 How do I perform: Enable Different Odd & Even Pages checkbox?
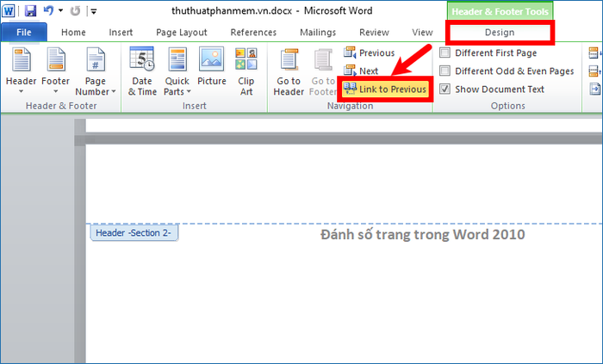pos(445,71)
